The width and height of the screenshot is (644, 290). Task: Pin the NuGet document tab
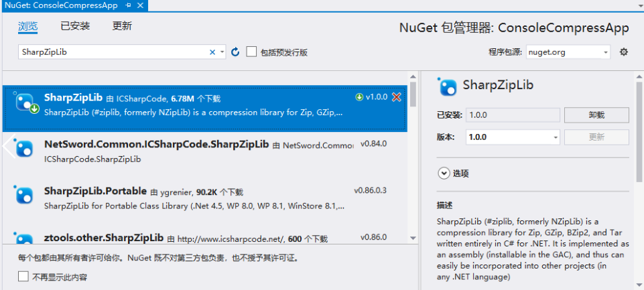coord(128,5)
